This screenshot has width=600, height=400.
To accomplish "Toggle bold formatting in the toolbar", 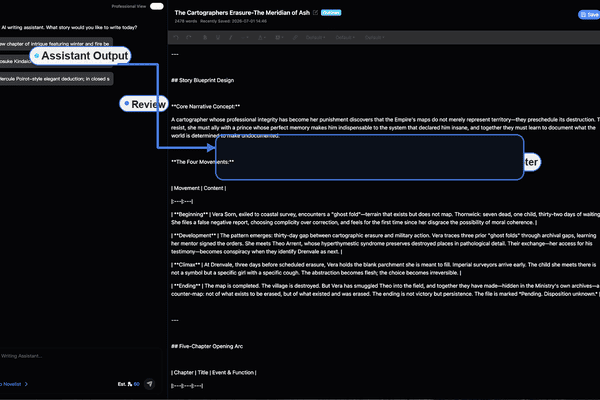I will pos(205,38).
